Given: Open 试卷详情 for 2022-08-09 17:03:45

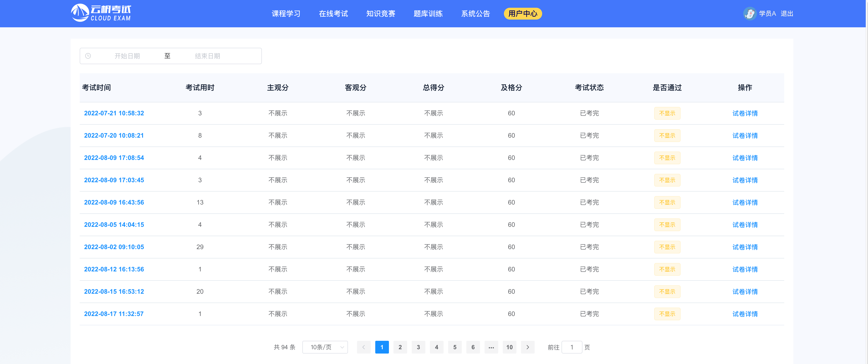Looking at the screenshot, I should (745, 180).
